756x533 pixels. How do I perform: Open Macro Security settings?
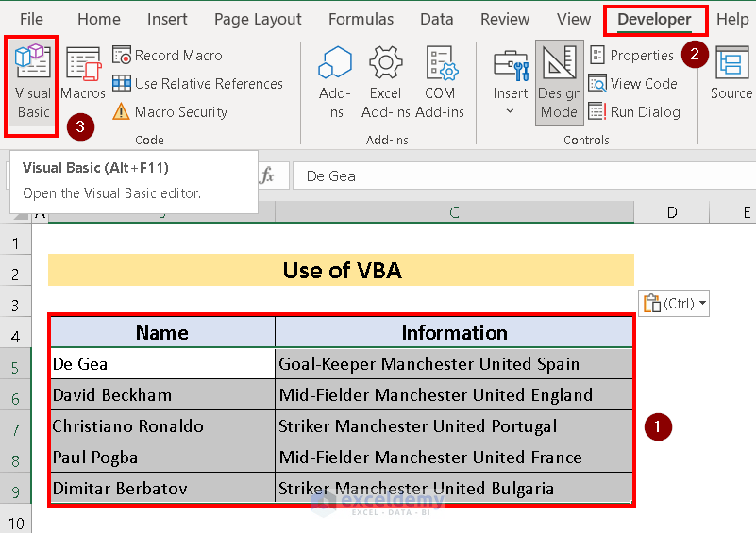(x=170, y=112)
